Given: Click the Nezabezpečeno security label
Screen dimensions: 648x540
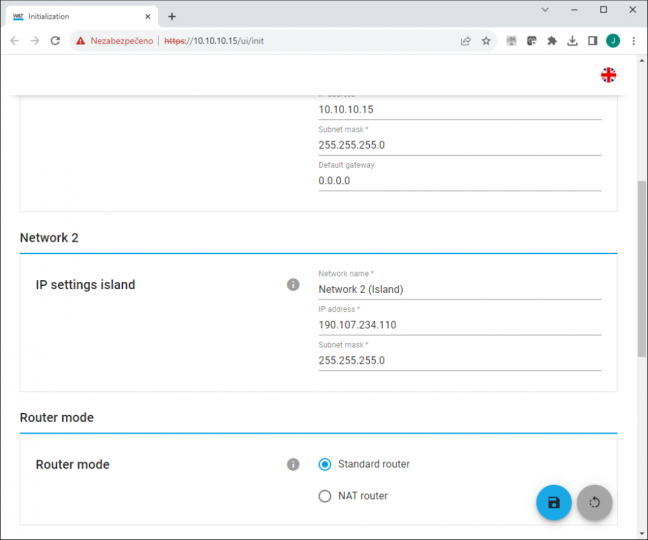Looking at the screenshot, I should (x=122, y=40).
